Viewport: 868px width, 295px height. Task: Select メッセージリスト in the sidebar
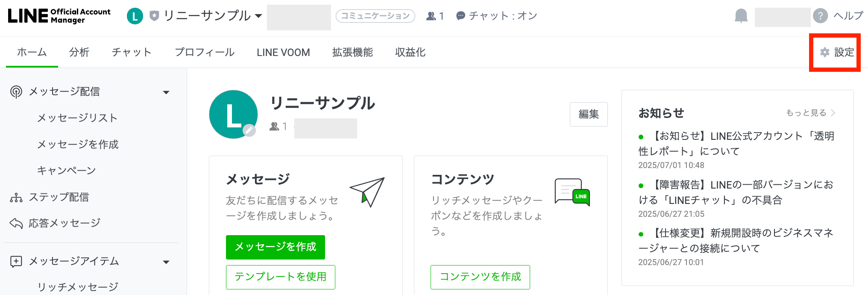(x=77, y=118)
